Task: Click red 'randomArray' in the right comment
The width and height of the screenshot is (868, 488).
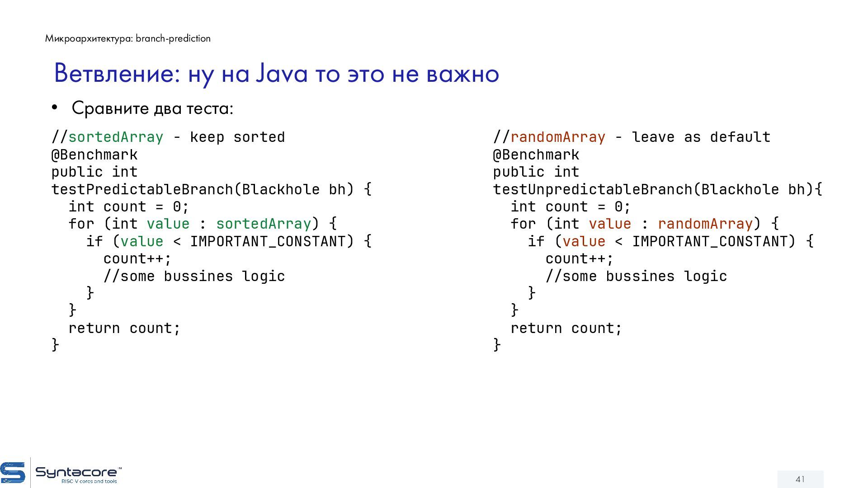Action: (x=557, y=137)
